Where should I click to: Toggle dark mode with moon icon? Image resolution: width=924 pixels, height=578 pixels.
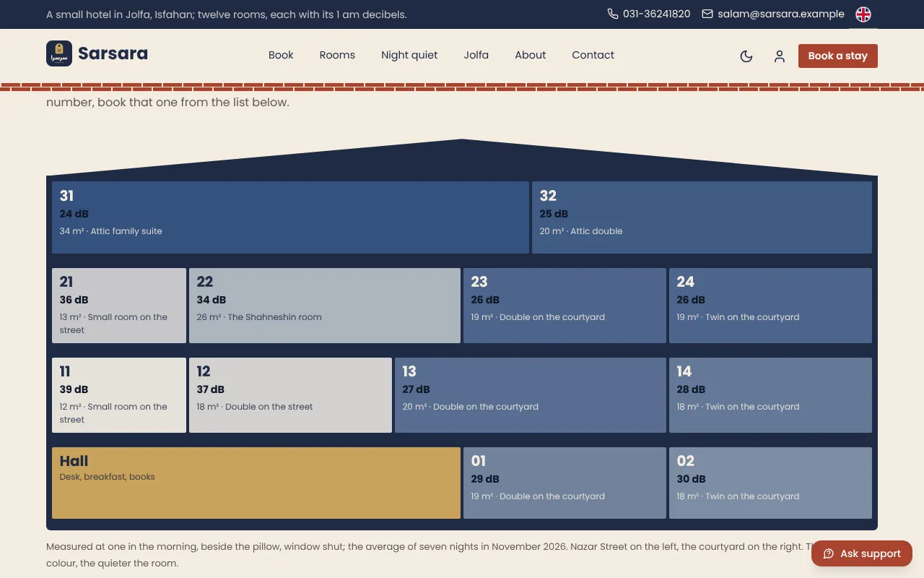(746, 56)
